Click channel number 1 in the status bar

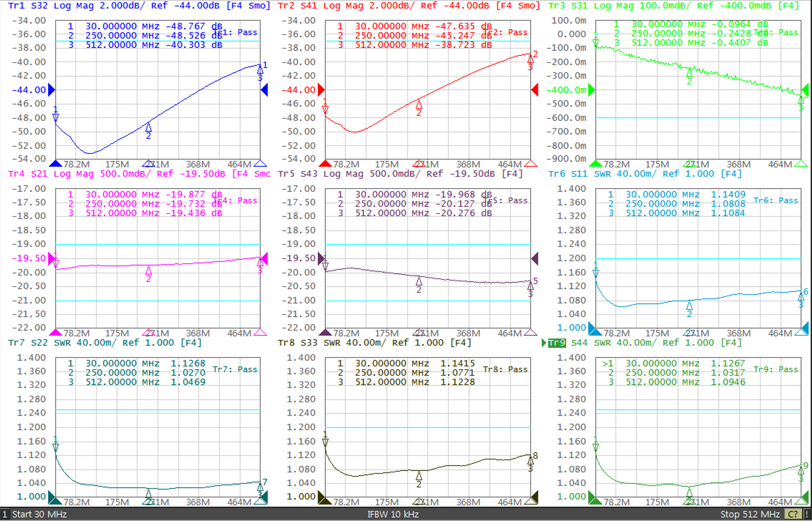[x=5, y=515]
